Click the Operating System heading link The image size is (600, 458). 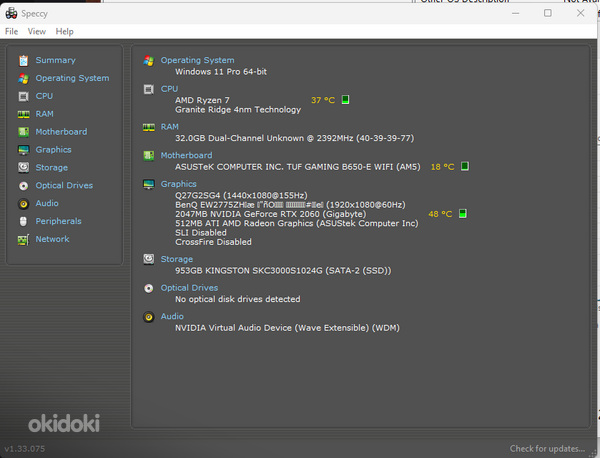tap(197, 60)
